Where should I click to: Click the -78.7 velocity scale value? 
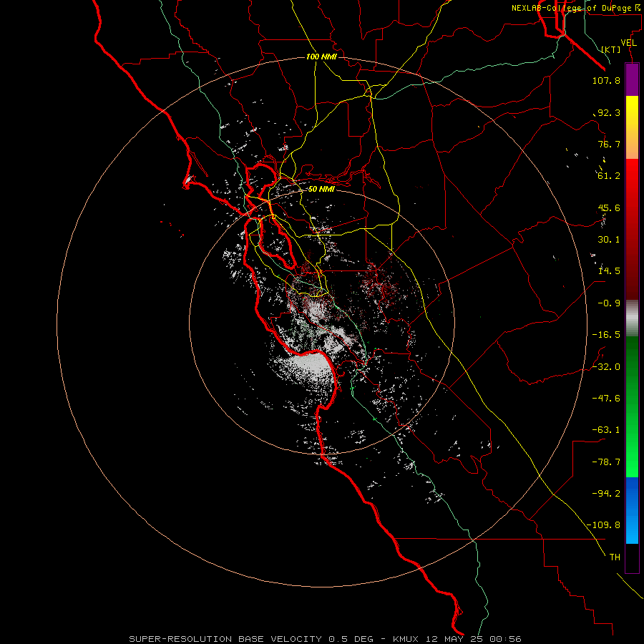pos(606,462)
